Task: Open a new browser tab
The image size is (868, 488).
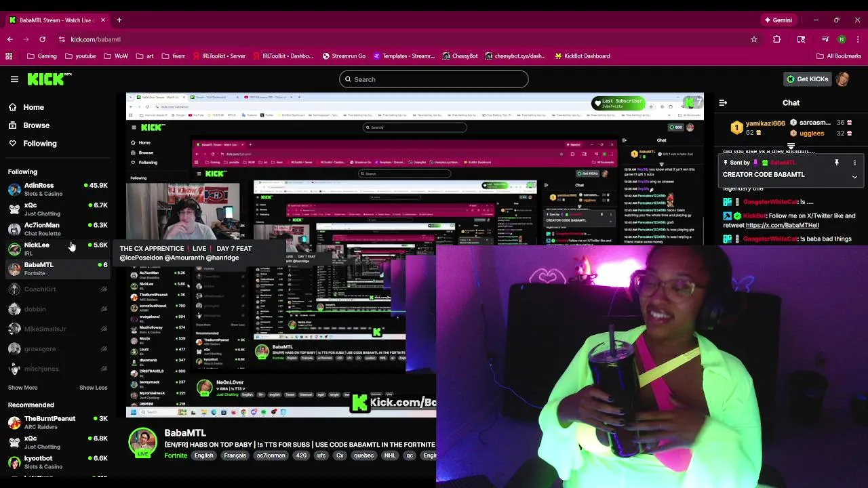Action: pyautogui.click(x=119, y=20)
